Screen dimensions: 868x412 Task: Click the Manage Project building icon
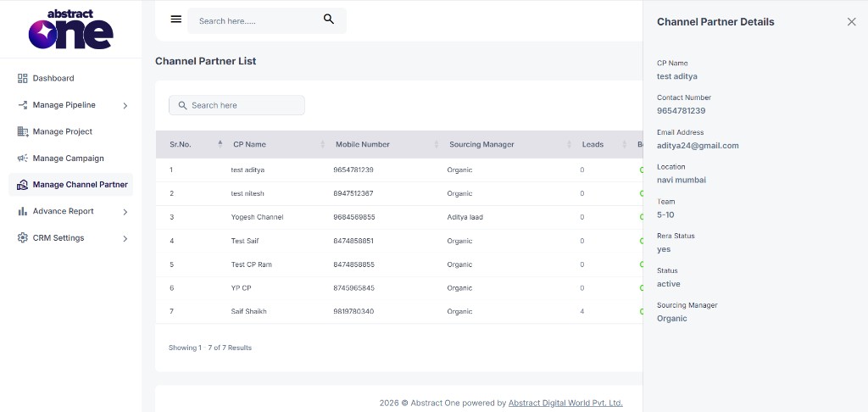tap(23, 131)
